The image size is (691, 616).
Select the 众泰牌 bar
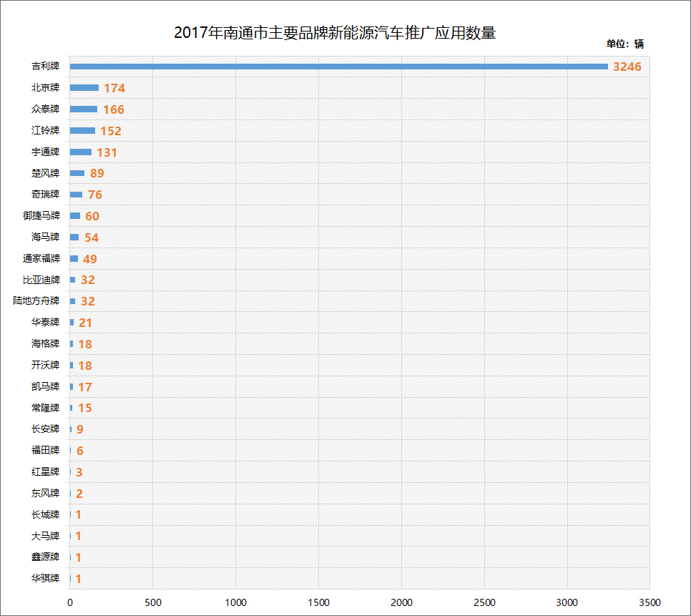[84, 109]
